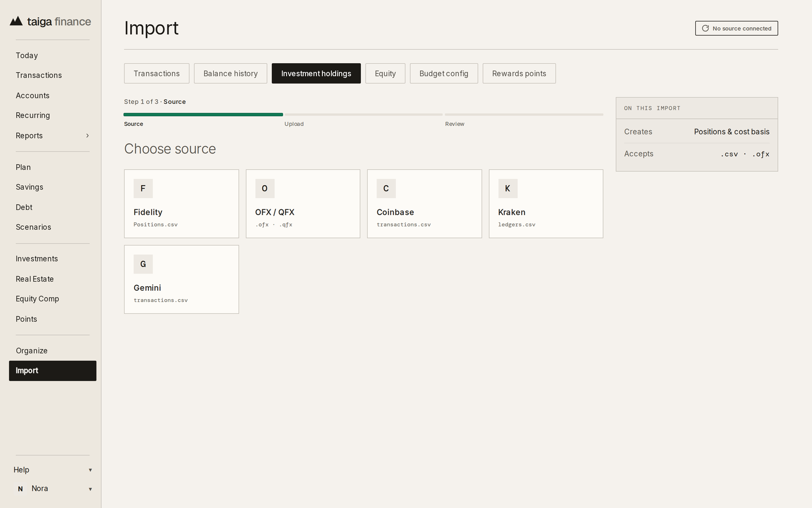Click the Gemini 'G' letter badge
This screenshot has height=508, width=812.
click(143, 264)
